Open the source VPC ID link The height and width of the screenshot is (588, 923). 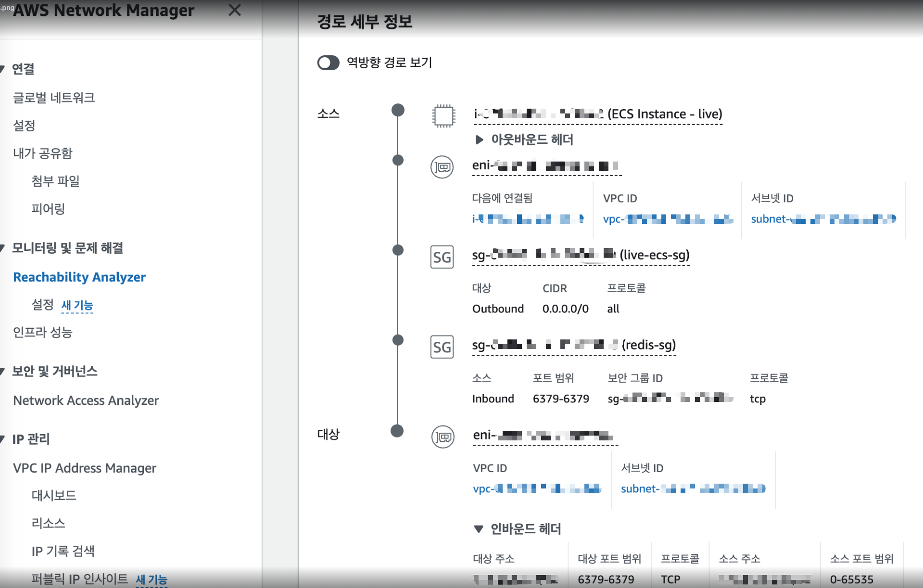668,219
